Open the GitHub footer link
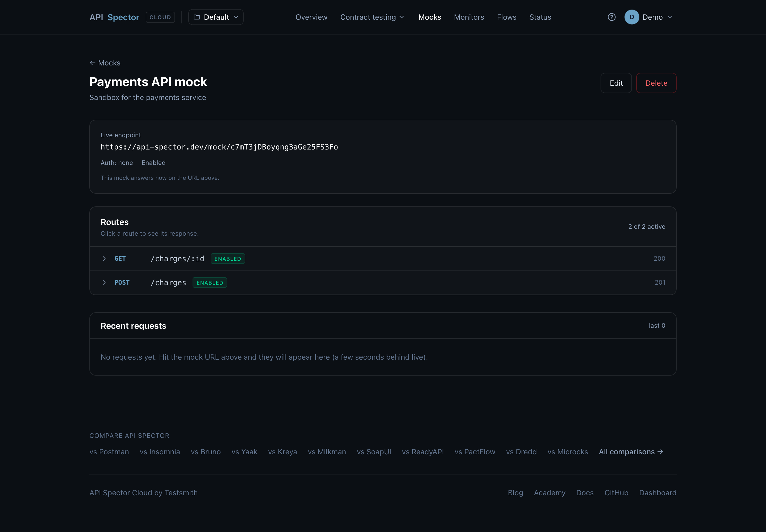The height and width of the screenshot is (532, 766). pyautogui.click(x=616, y=493)
